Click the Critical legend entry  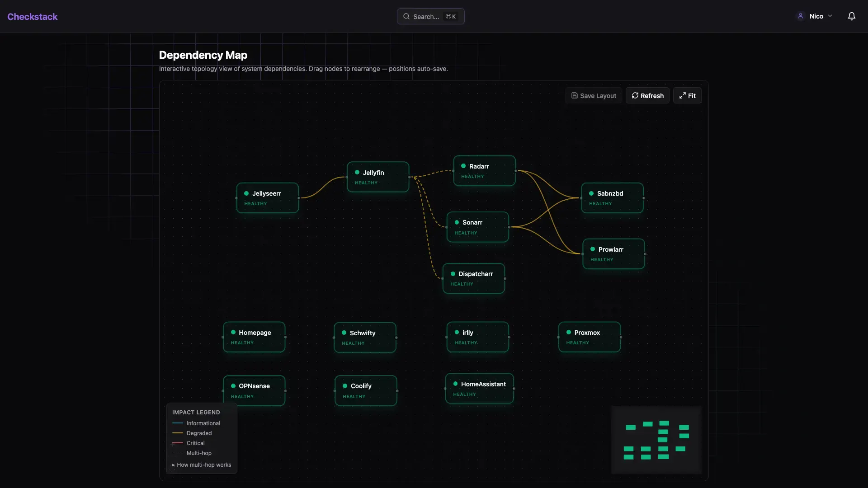pyautogui.click(x=189, y=443)
